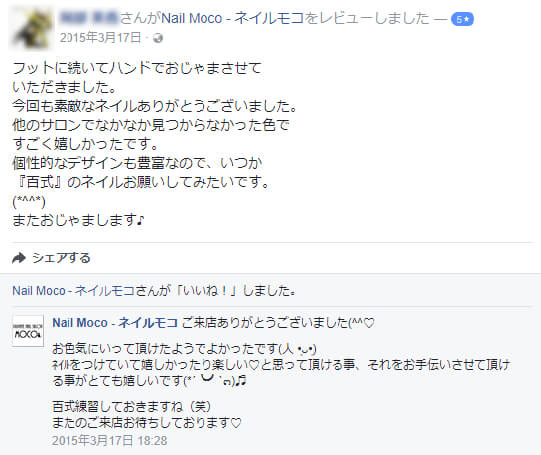Click the blurred reviewer name link
Viewport: 541px width, 455px height.
(x=89, y=18)
